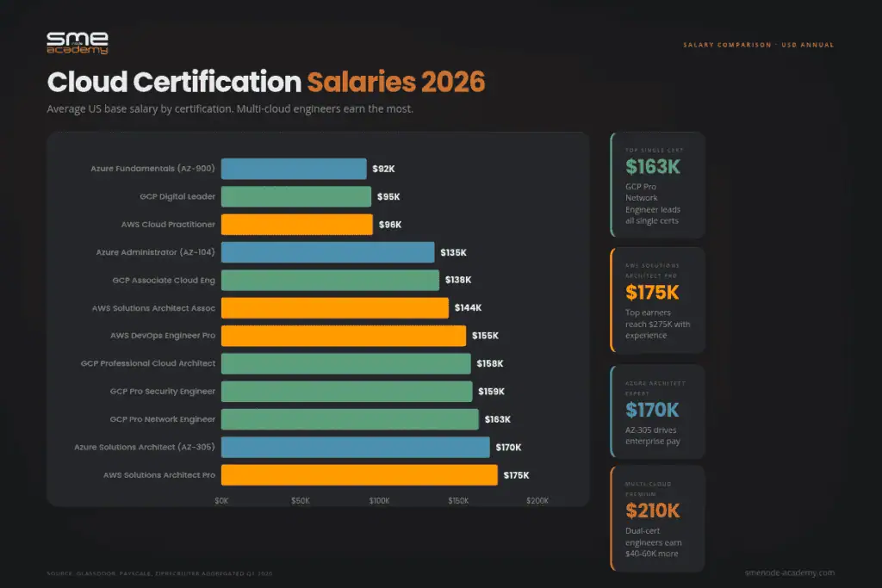Screen dimensions: 882x588
Task: Click the $100K axis tick
Action: point(379,501)
